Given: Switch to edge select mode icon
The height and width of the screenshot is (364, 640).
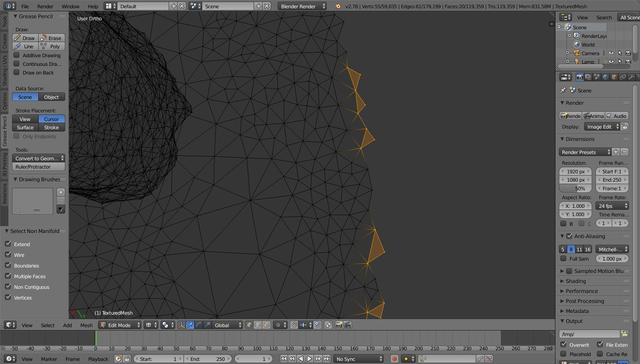Looking at the screenshot, I should pos(258,325).
